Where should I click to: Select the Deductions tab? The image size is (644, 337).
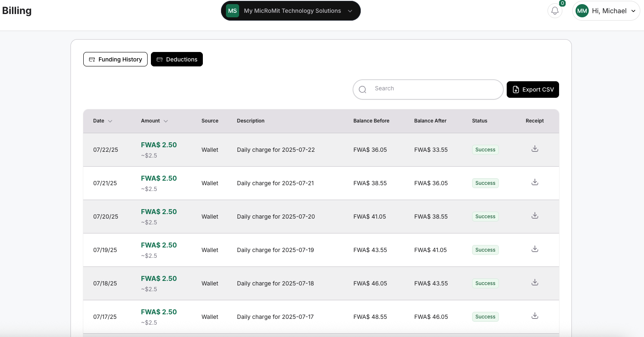point(177,59)
